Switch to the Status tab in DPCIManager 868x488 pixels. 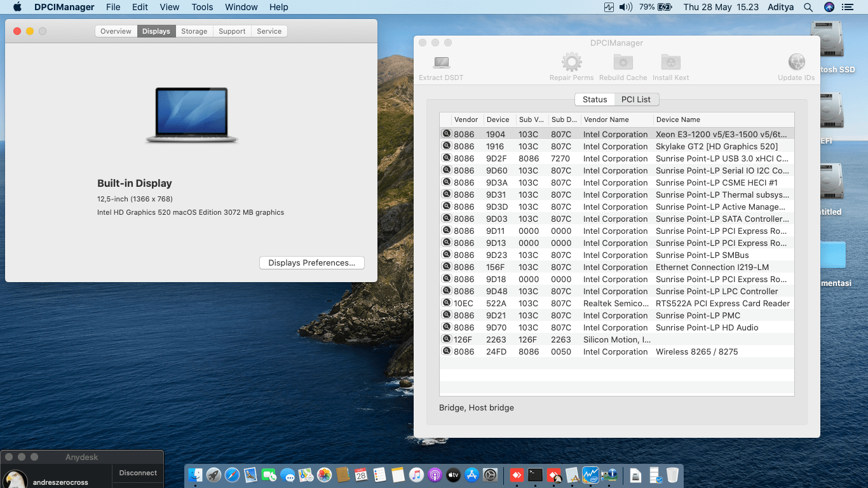(x=595, y=99)
